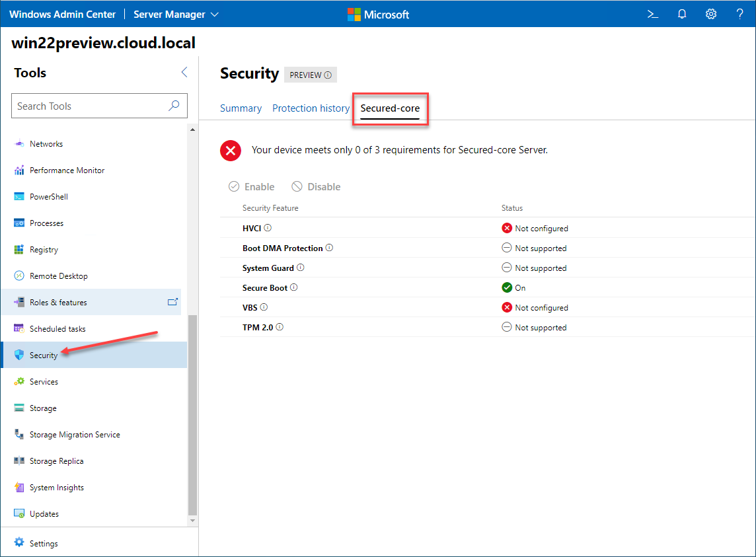
Task: Click the Scheduled tasks icon
Action: [19, 329]
